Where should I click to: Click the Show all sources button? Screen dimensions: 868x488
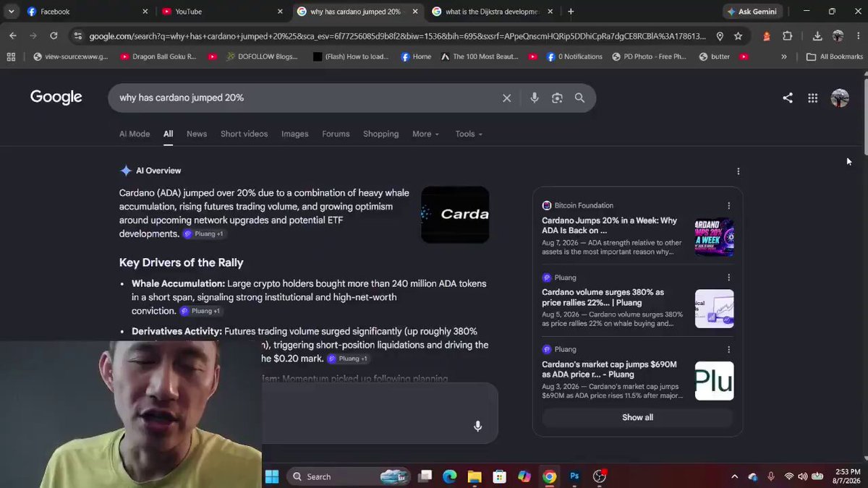pos(637,417)
